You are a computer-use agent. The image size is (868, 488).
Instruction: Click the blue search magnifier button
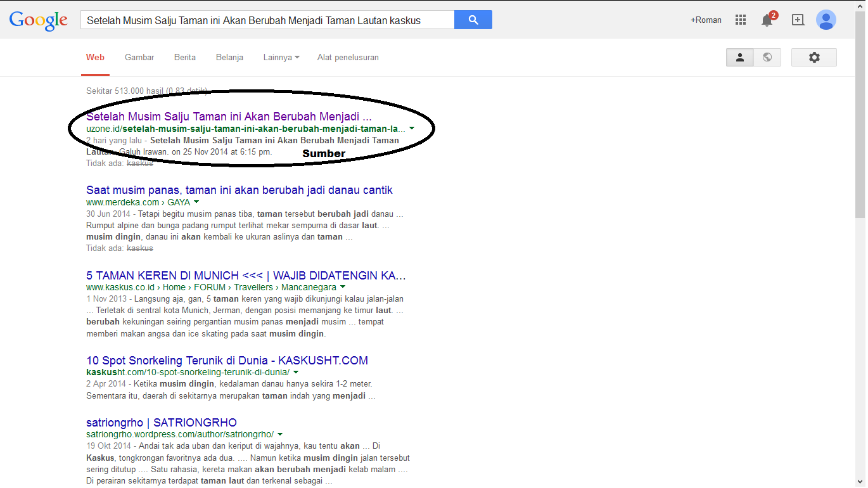tap(473, 20)
